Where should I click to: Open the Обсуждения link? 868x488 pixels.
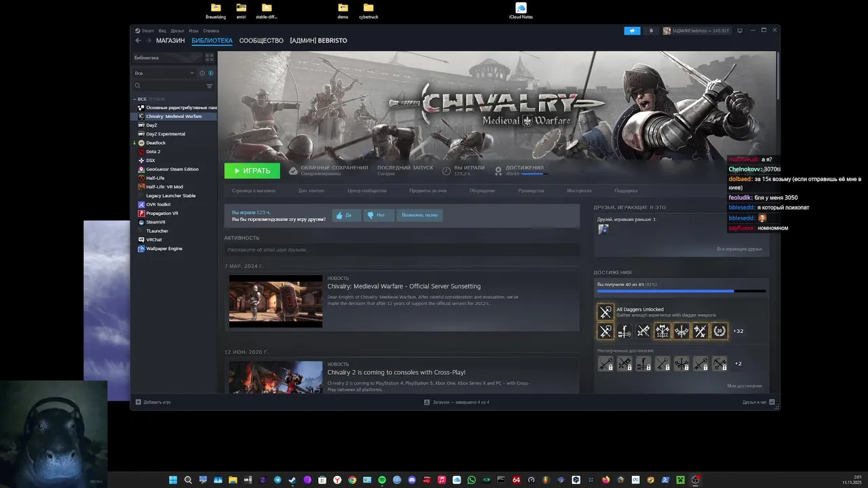482,191
